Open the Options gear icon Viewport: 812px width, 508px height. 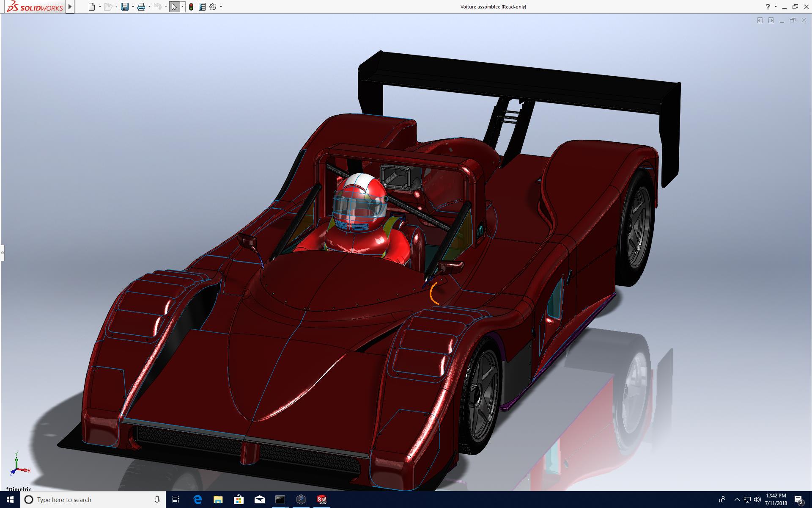[213, 7]
